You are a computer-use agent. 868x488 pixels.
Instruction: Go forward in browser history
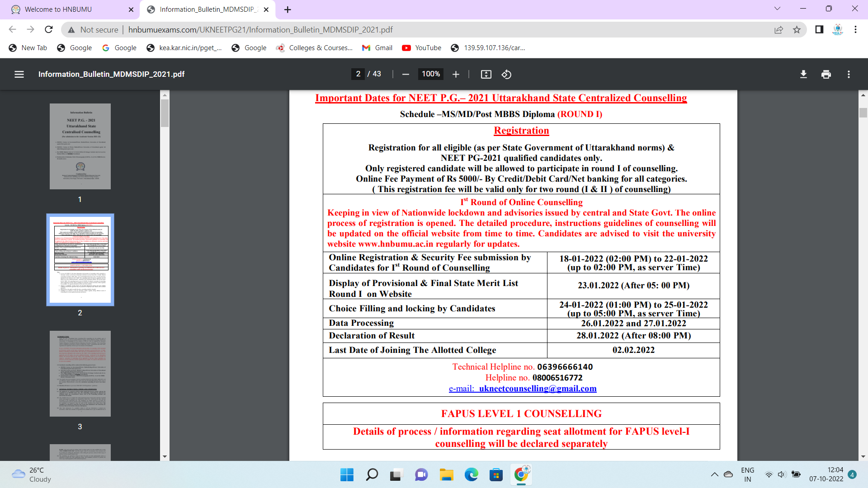[x=30, y=29]
